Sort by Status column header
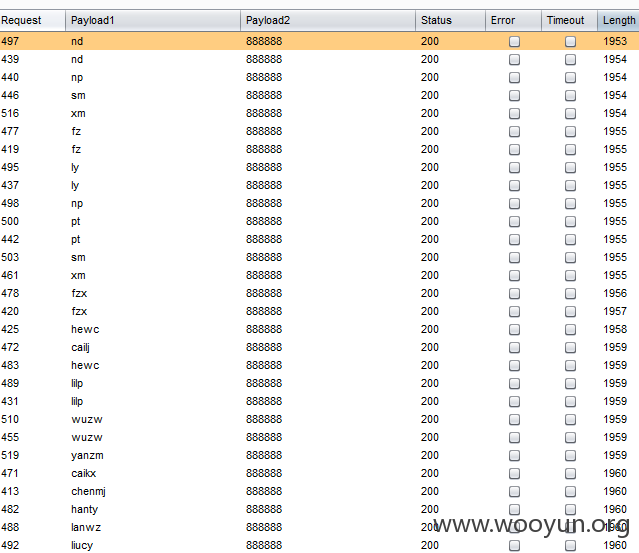This screenshot has width=639, height=553. coord(450,20)
